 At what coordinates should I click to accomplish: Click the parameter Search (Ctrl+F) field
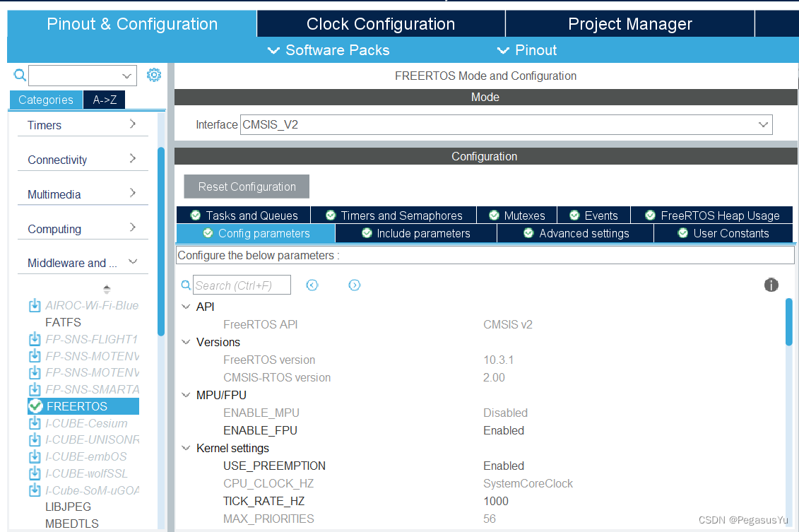coord(242,285)
